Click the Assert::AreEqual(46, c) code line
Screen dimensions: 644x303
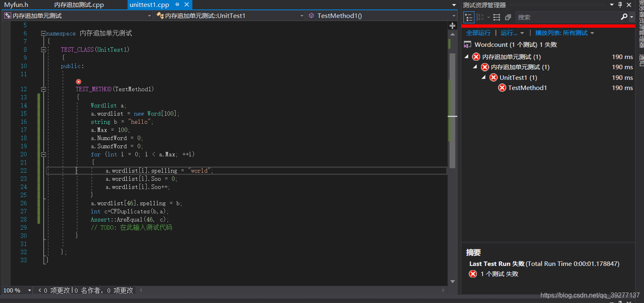click(x=129, y=220)
